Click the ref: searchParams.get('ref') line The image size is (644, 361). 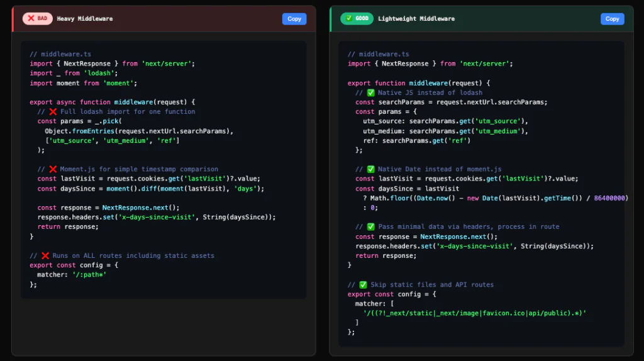[x=416, y=140]
